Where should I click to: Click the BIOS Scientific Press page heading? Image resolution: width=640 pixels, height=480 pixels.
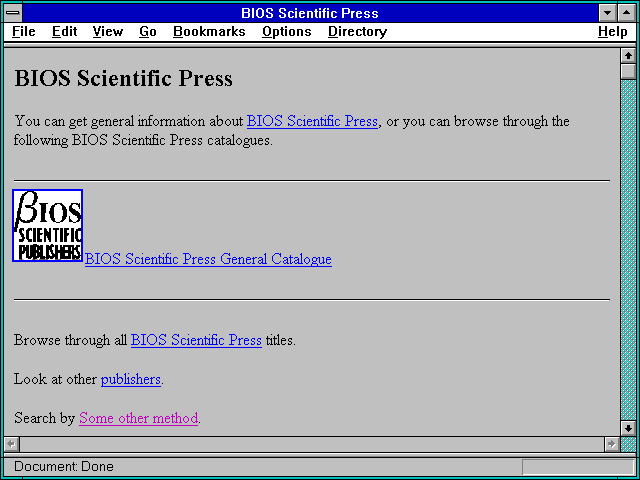tap(124, 78)
